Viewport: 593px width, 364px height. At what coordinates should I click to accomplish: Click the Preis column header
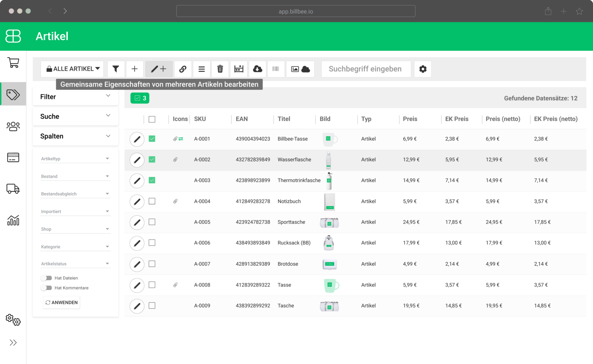(x=410, y=119)
